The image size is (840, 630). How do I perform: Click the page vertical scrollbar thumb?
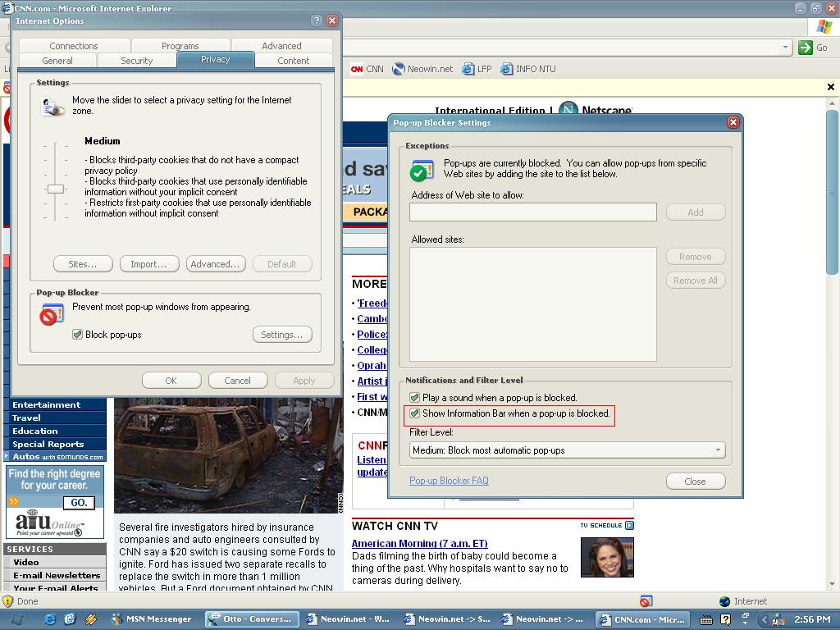click(832, 193)
